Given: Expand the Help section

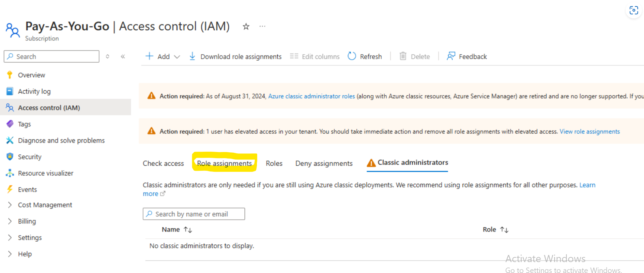Looking at the screenshot, I should coord(10,254).
